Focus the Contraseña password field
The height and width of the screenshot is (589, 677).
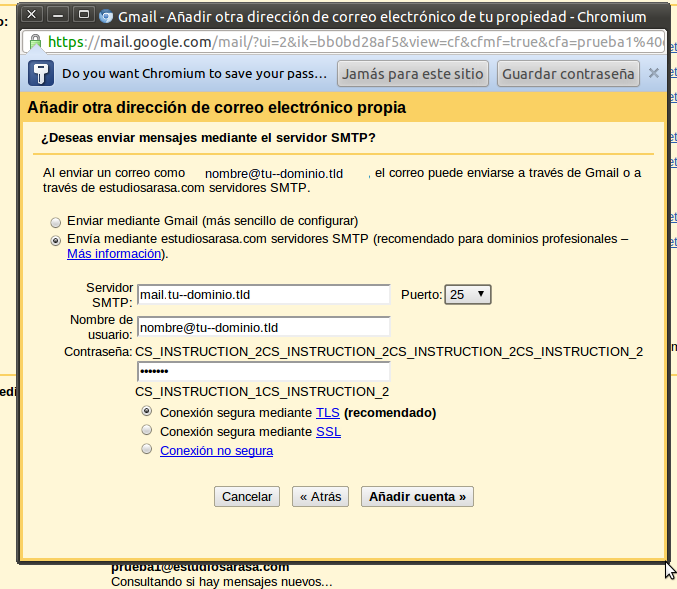click(x=263, y=372)
